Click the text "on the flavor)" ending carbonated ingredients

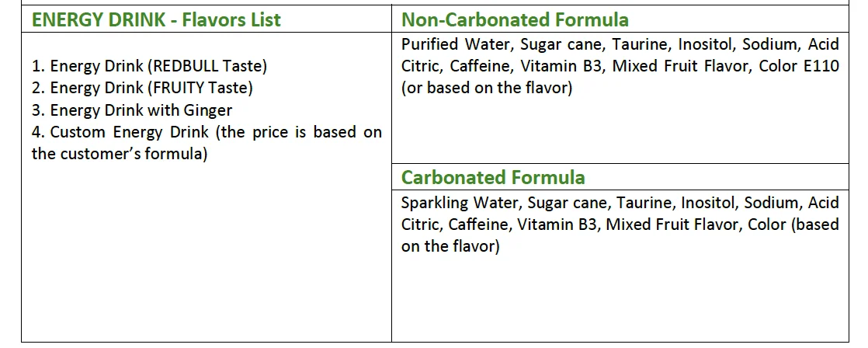[x=450, y=246]
